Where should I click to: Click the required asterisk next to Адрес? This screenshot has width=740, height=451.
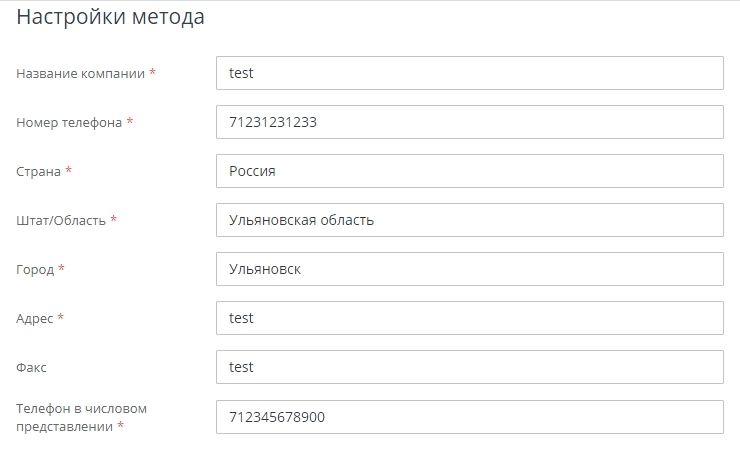point(60,317)
